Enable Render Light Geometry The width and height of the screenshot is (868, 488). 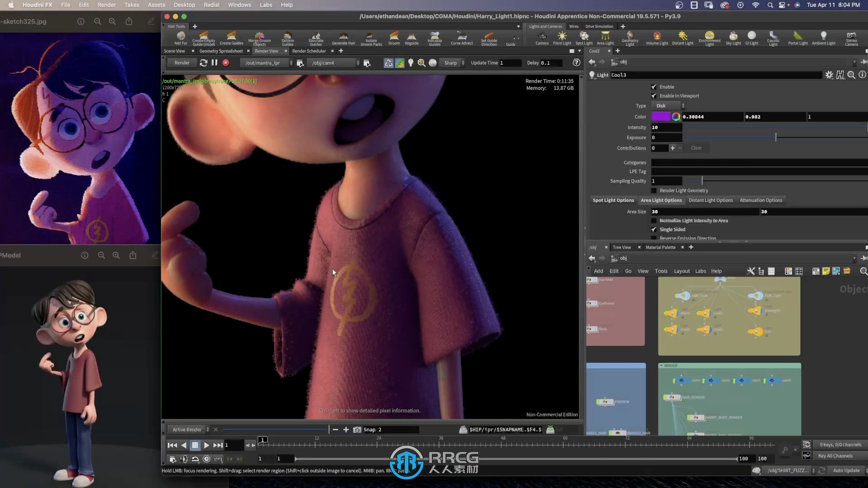coord(654,191)
